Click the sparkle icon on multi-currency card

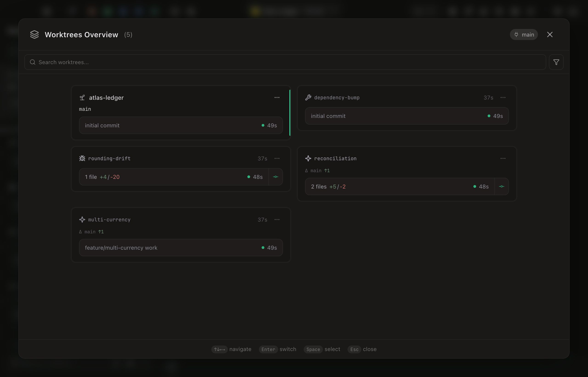82,220
